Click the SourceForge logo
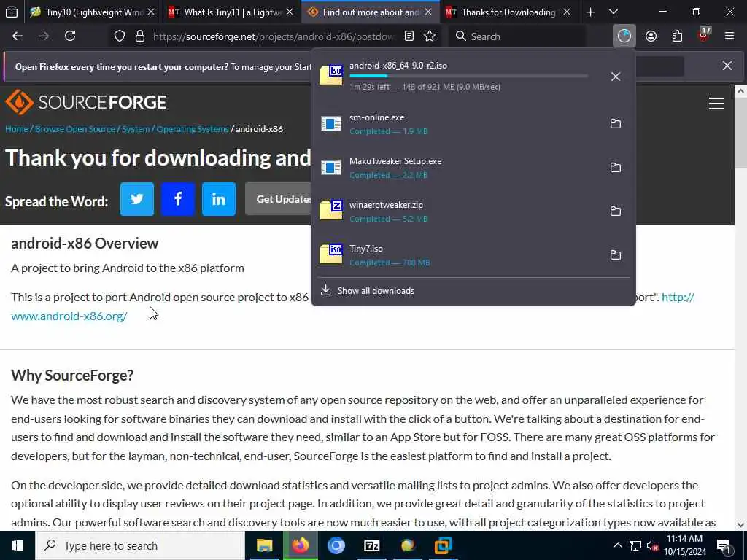The width and height of the screenshot is (747, 560). pos(86,102)
